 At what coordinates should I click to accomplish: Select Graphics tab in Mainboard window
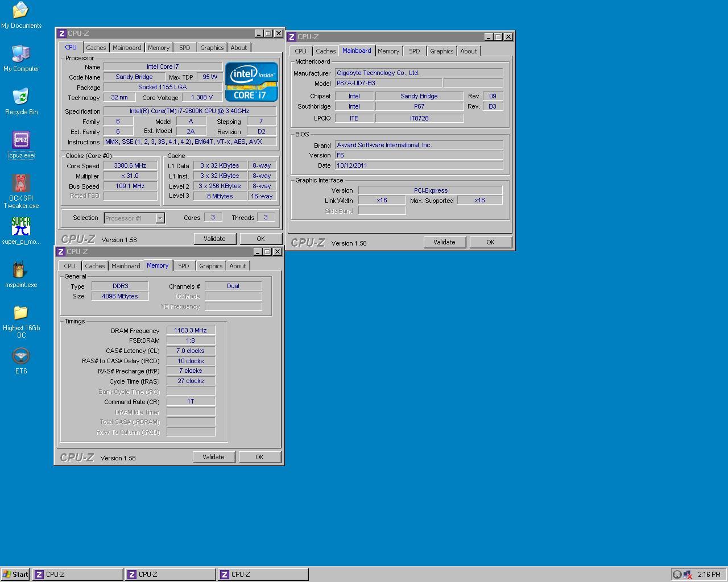(x=442, y=51)
